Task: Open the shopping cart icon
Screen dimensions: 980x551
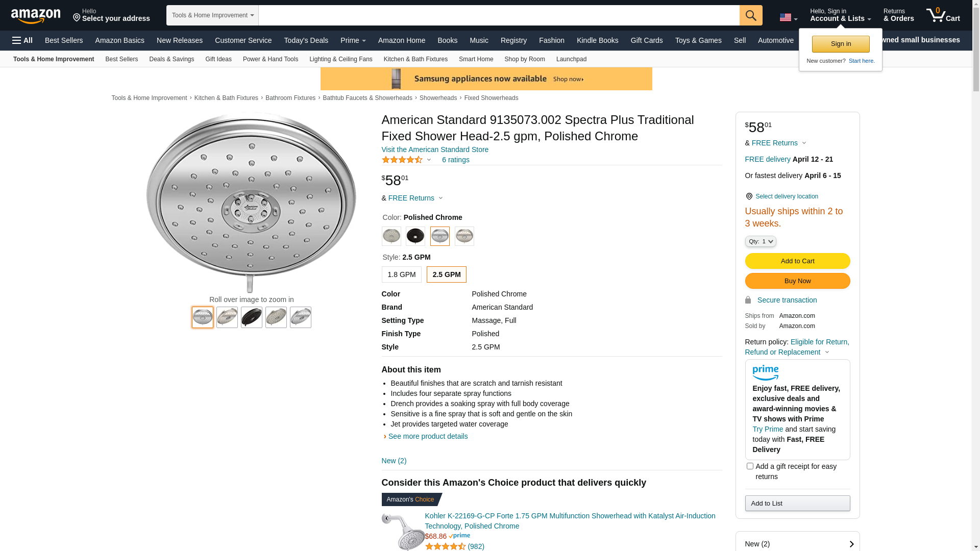Action: [x=943, y=15]
